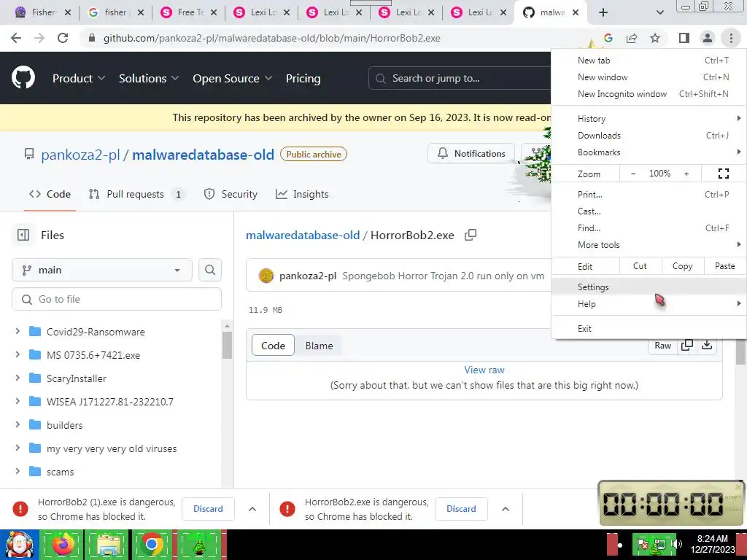Open the Chrome side panel icon
The width and height of the screenshot is (747, 560).
click(684, 38)
